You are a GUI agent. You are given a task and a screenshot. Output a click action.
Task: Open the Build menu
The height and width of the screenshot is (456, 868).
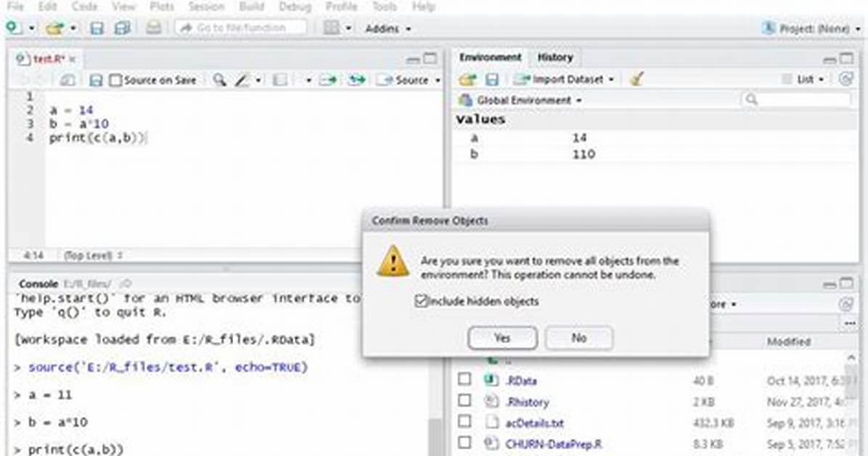pyautogui.click(x=251, y=7)
